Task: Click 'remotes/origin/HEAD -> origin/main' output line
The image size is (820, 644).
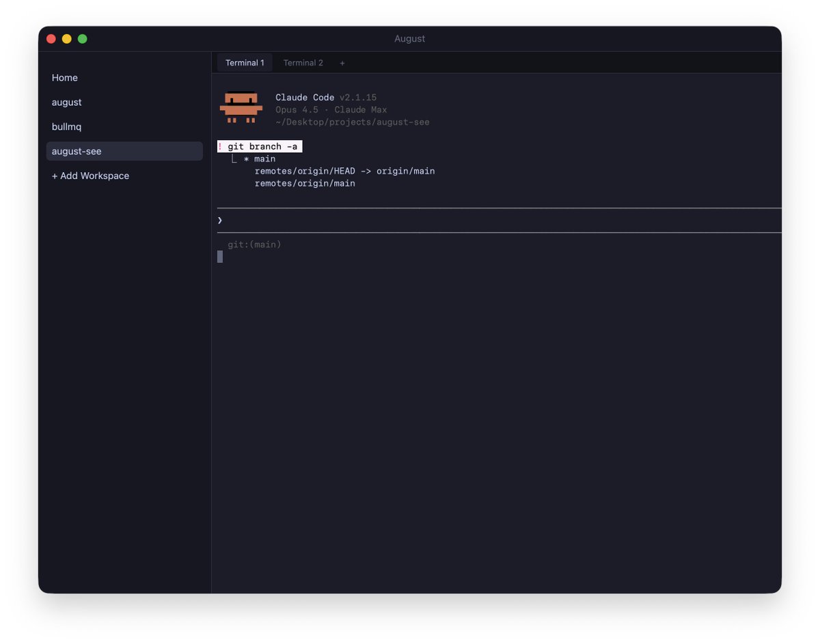Action: (x=345, y=171)
